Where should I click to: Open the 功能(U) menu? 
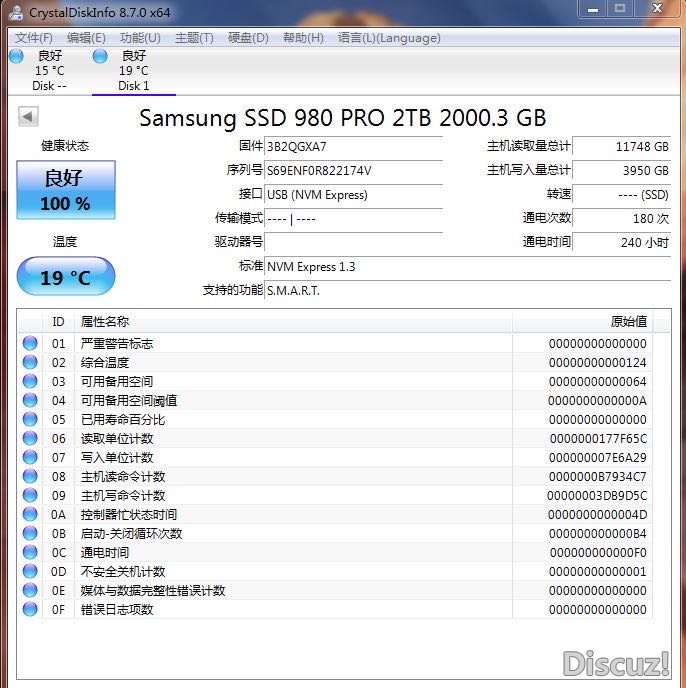[x=140, y=38]
